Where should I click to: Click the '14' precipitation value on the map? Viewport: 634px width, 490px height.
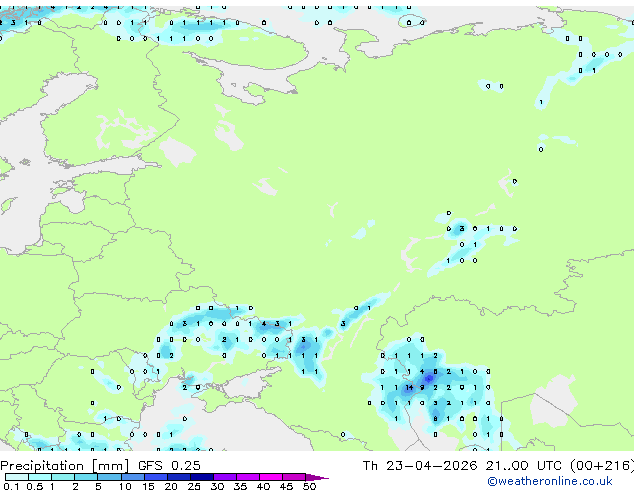click(x=410, y=387)
